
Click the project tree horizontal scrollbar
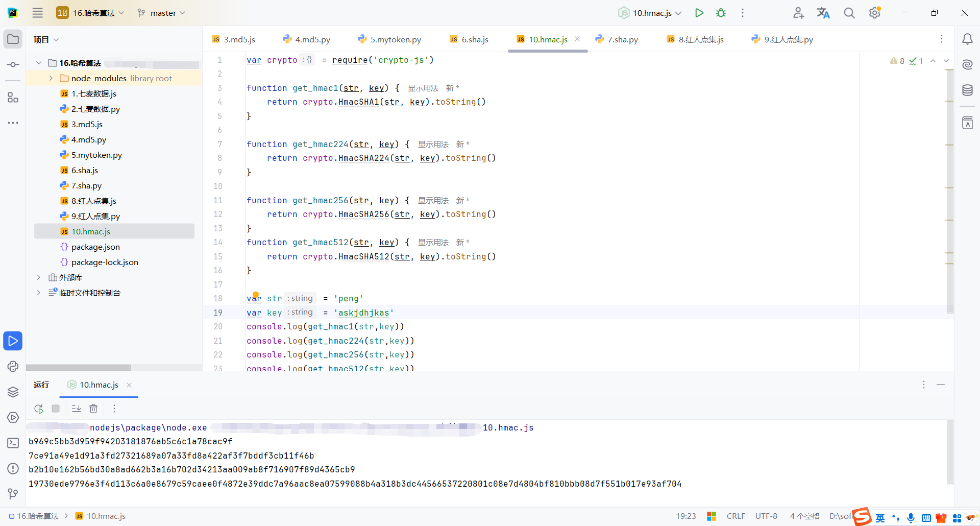[x=78, y=368]
